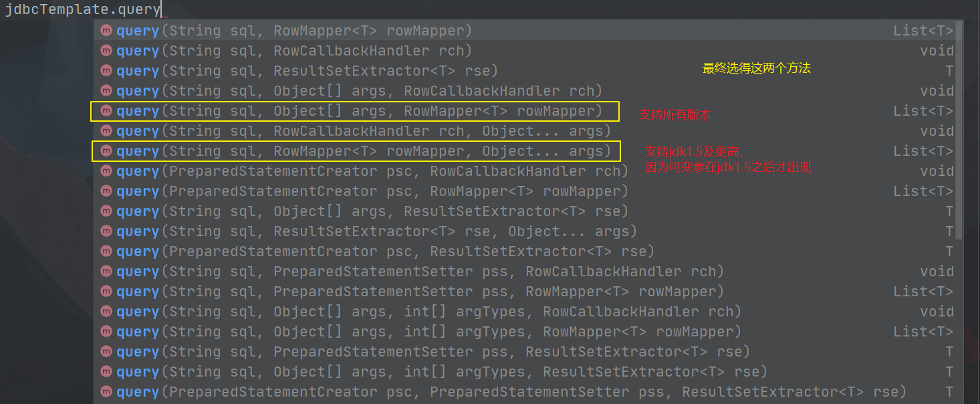Place caret in jdbcTemplate.query editor text

83,9
